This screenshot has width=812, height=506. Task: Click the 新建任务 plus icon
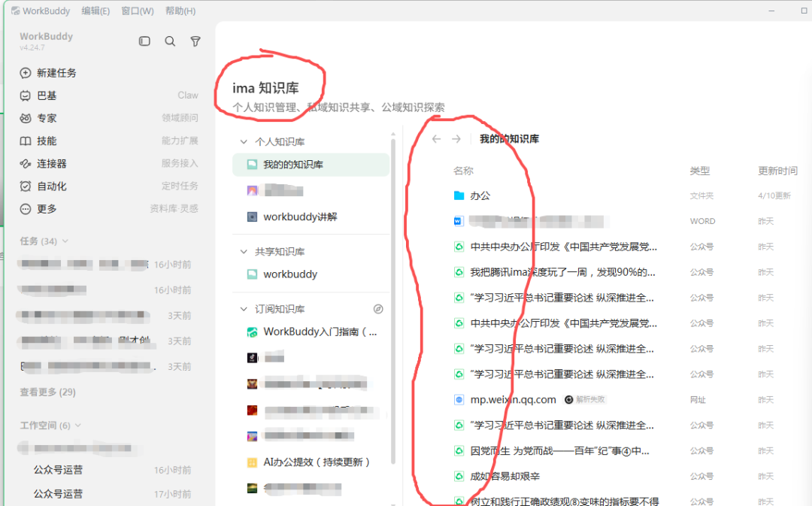[26, 73]
